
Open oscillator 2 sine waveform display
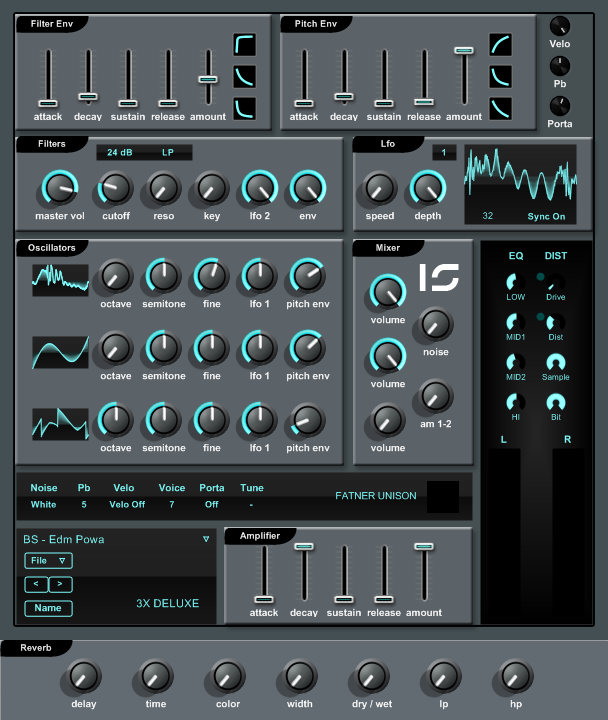coord(60,352)
